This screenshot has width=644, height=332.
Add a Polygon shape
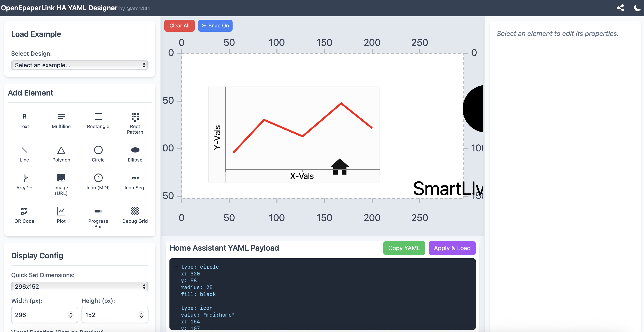[x=61, y=154]
